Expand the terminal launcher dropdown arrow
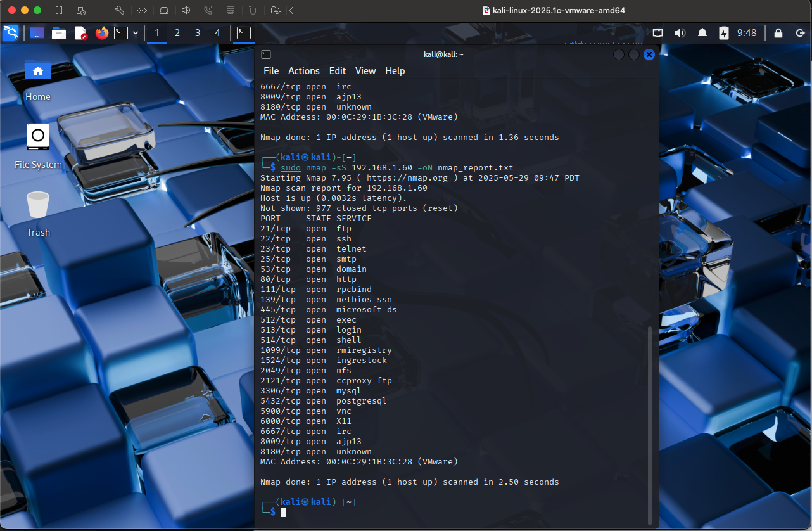812x531 pixels. click(136, 33)
